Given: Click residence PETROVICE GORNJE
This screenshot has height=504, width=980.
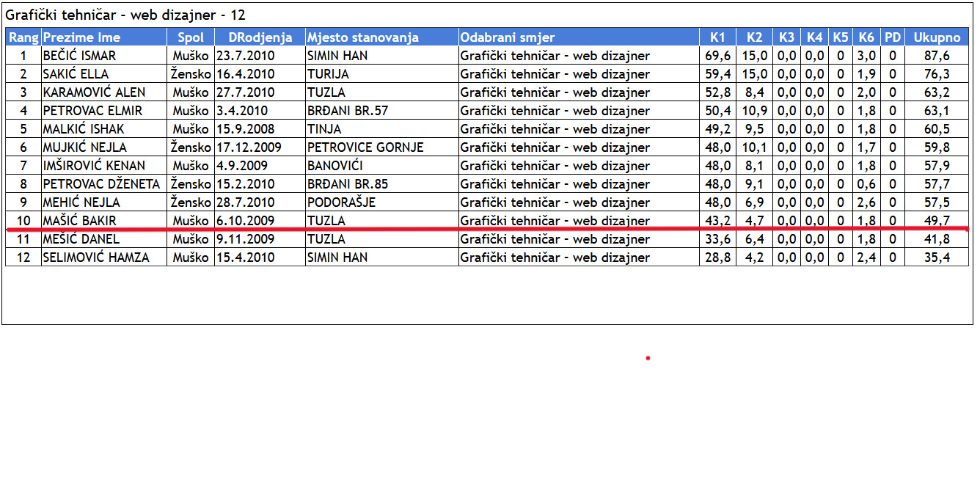Looking at the screenshot, I should (365, 147).
